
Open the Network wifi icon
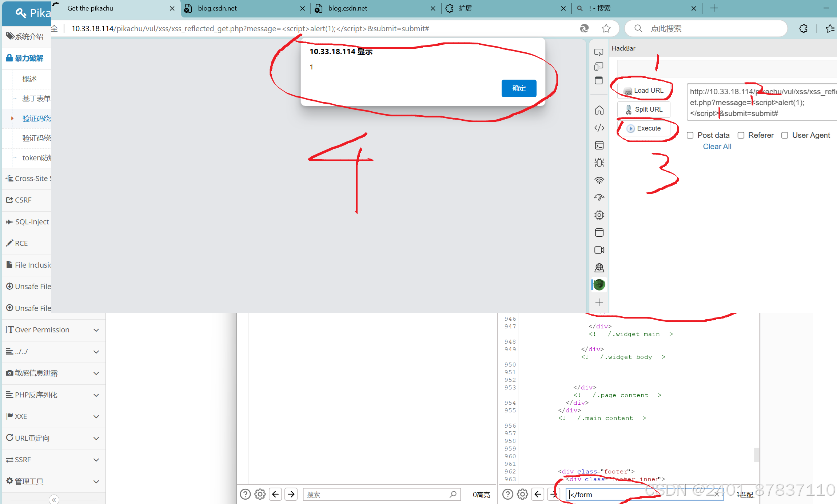599,180
